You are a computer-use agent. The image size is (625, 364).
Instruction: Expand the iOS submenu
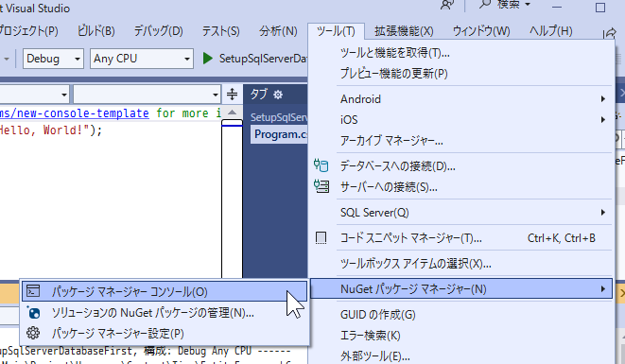460,120
